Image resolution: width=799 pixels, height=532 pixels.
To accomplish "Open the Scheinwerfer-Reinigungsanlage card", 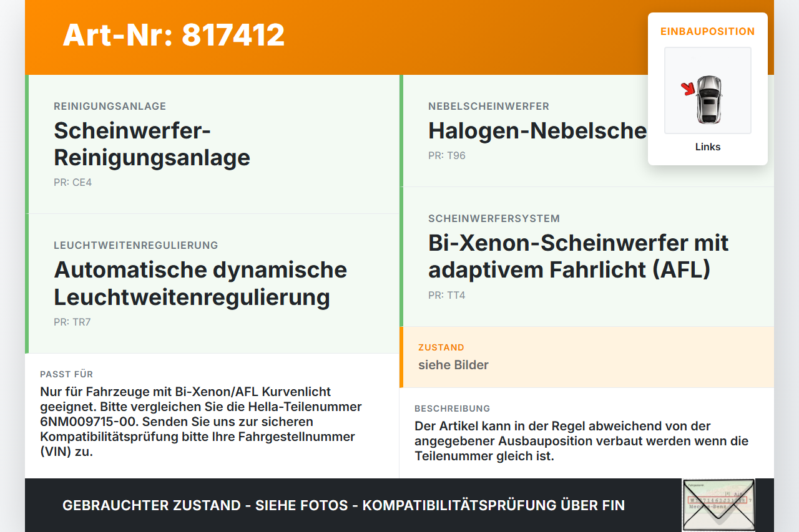I will click(x=212, y=144).
